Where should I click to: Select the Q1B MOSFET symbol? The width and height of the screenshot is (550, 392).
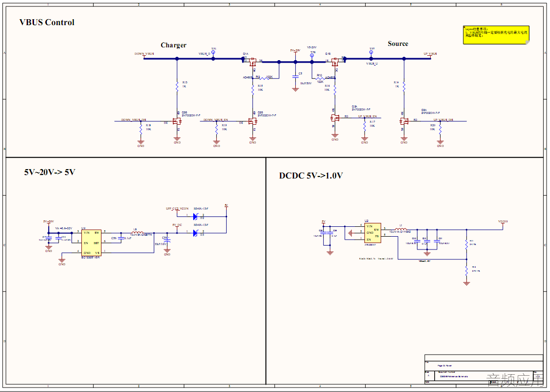[x=335, y=62]
